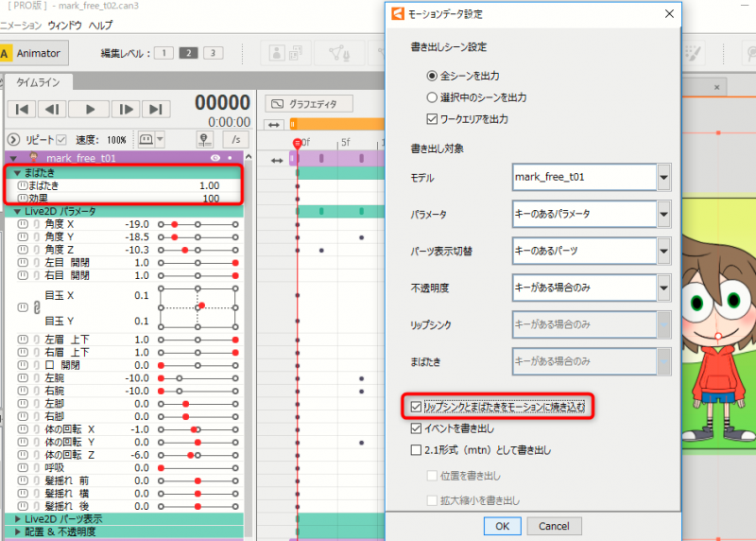This screenshot has width=756, height=541.
Task: Open the Graph Editor (グラフエディタ)
Action: [x=308, y=104]
